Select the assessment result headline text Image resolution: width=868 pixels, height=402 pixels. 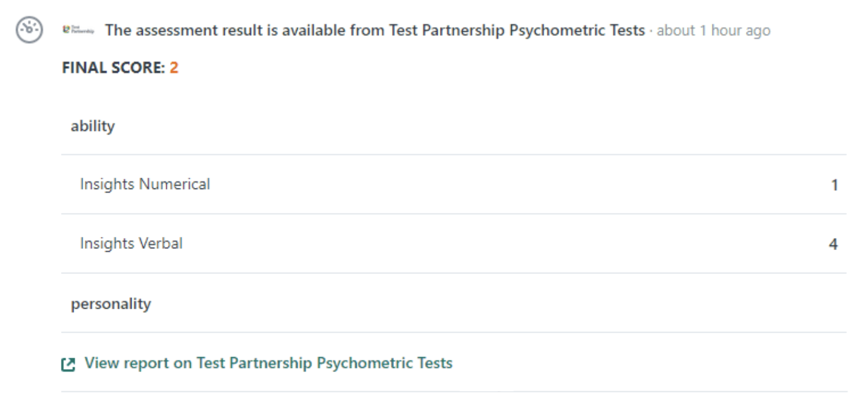pyautogui.click(x=375, y=30)
